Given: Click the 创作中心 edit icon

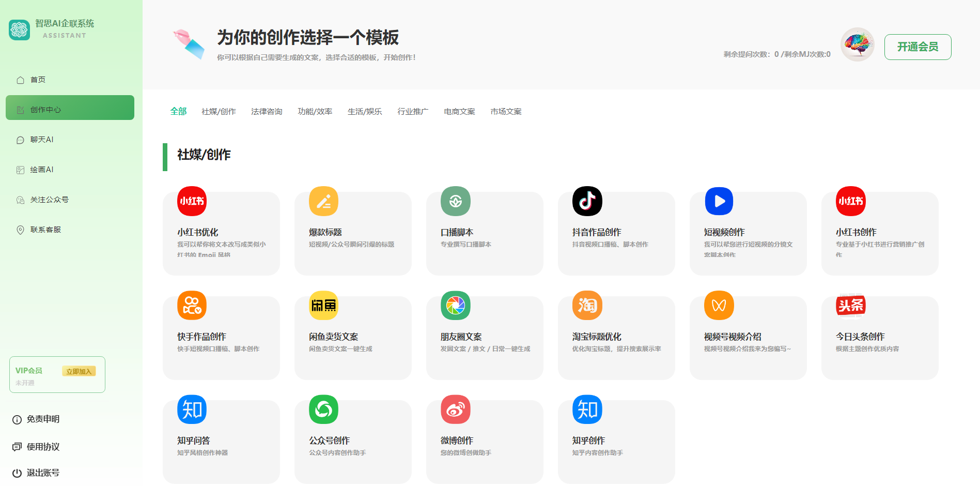Looking at the screenshot, I should coord(20,110).
